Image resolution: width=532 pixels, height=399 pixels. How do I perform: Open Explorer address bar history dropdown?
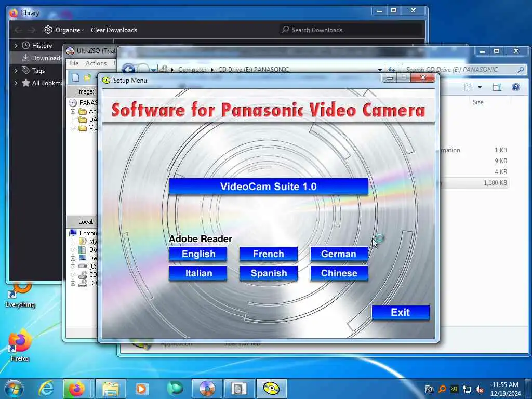tap(380, 70)
